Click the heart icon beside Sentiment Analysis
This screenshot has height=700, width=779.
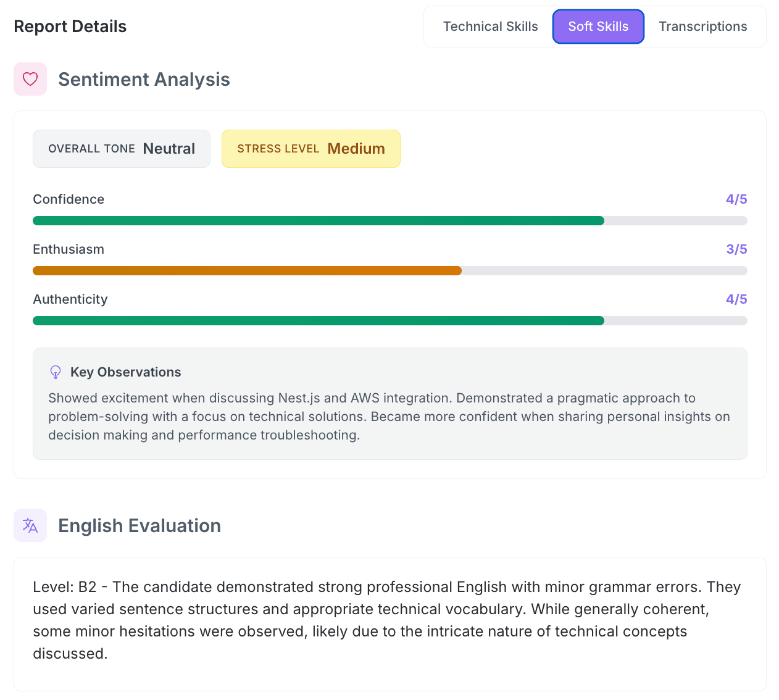pos(30,79)
